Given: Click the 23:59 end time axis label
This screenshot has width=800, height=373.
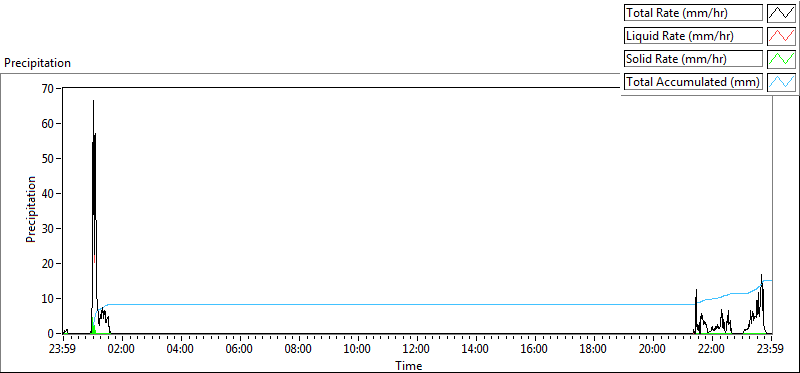Looking at the screenshot, I should pos(771,350).
